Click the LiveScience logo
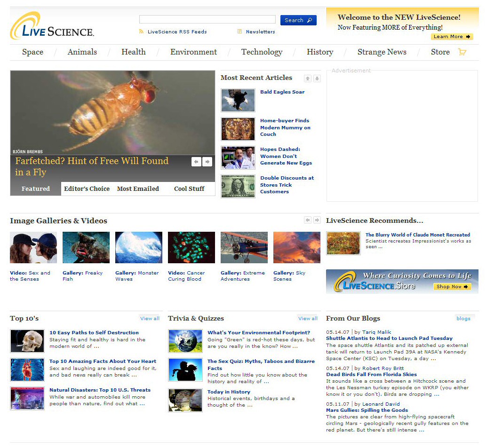Screen dimensions: 486x448 (x=52, y=26)
